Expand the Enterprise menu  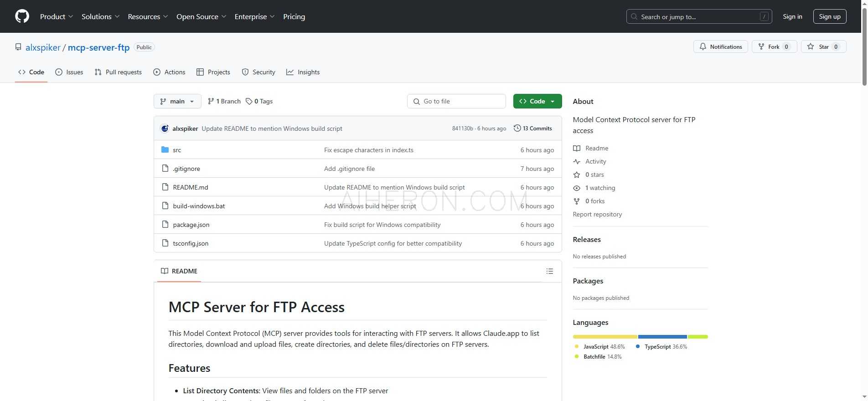tap(254, 16)
